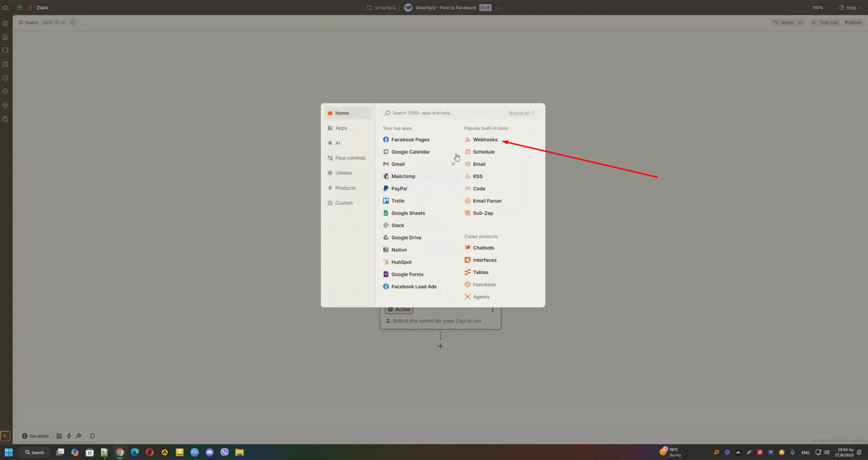Select Webhooks built-in tool
This screenshot has width=868, height=460.
pyautogui.click(x=481, y=140)
